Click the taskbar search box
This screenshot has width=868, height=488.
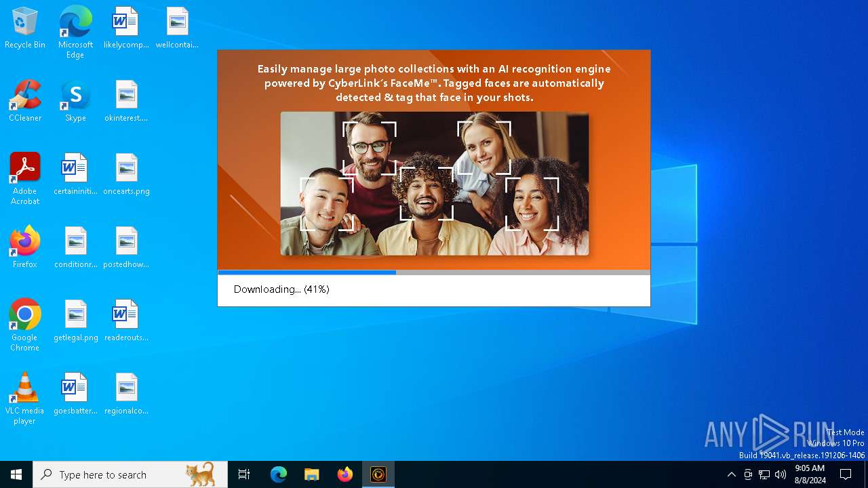click(130, 474)
